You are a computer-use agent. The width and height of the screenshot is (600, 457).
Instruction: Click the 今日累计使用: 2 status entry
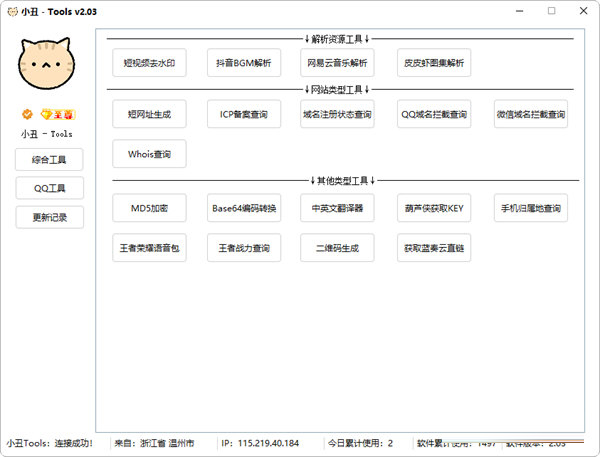point(360,443)
